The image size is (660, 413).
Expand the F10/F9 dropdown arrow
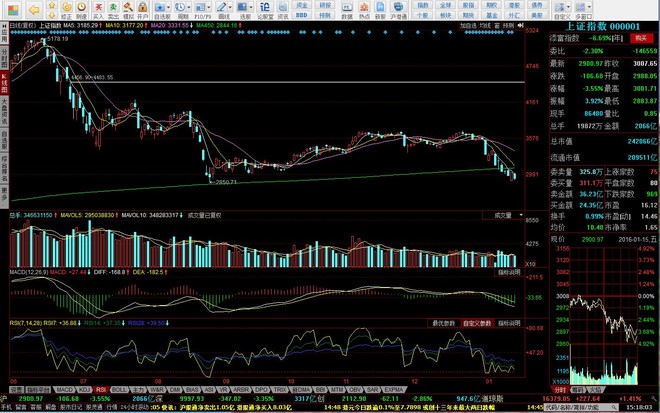click(209, 8)
